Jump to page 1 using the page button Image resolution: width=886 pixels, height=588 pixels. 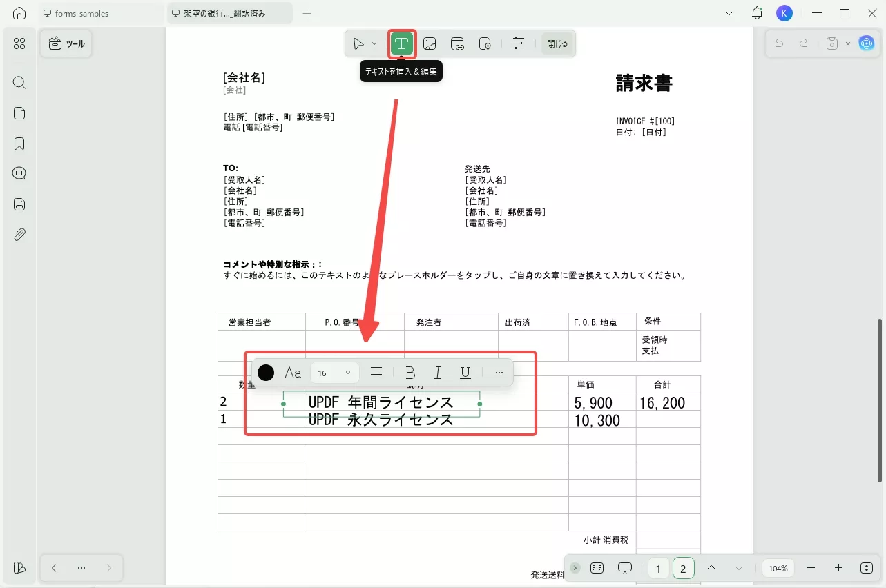[658, 567]
